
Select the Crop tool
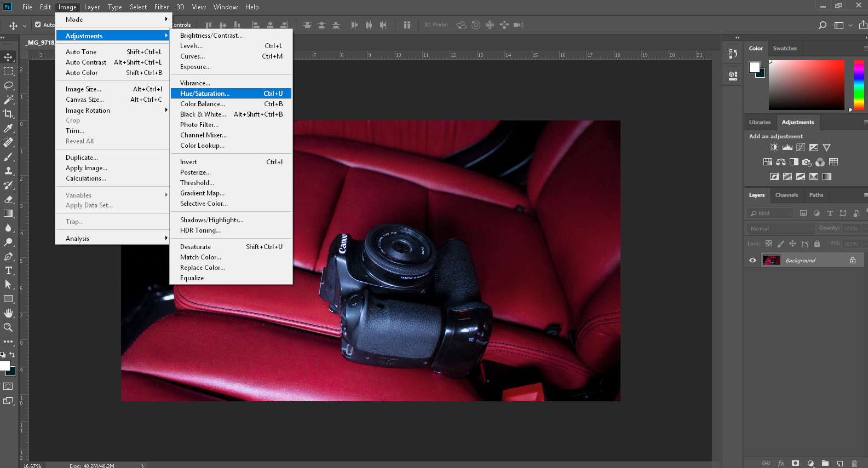point(8,114)
